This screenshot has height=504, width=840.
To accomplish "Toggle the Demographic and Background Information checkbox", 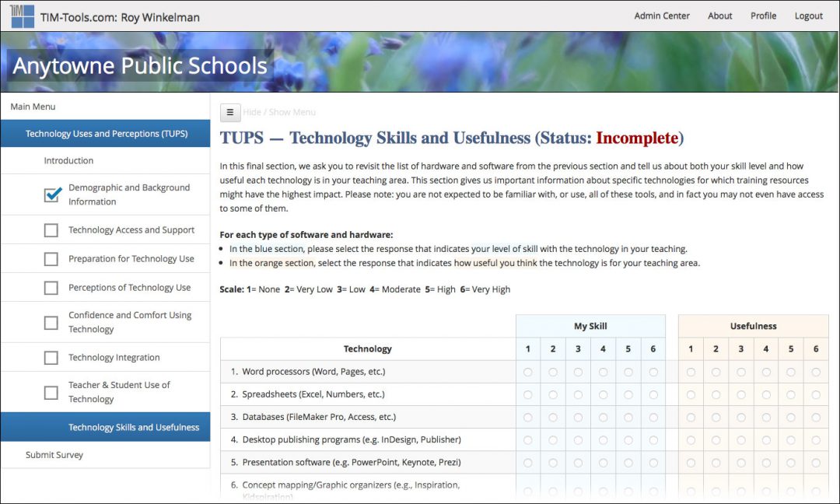I will (x=52, y=194).
